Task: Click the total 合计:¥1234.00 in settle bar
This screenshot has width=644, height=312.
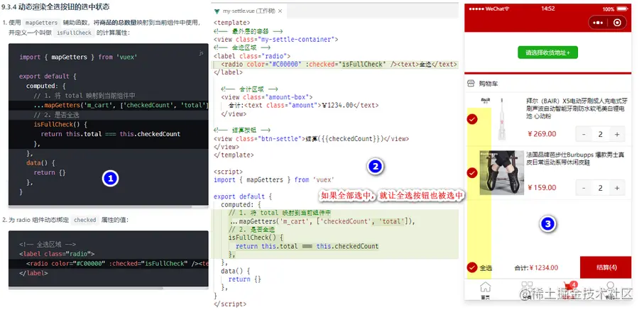Action: coord(536,268)
